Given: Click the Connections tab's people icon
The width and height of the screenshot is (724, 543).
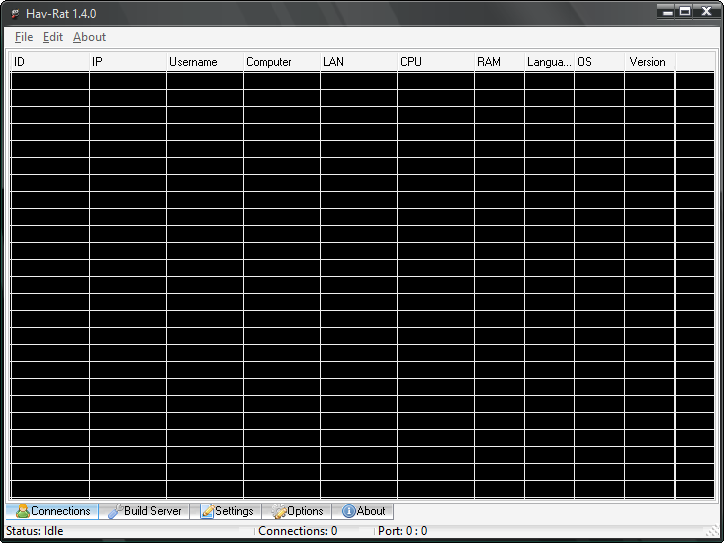Looking at the screenshot, I should pyautogui.click(x=22, y=511).
